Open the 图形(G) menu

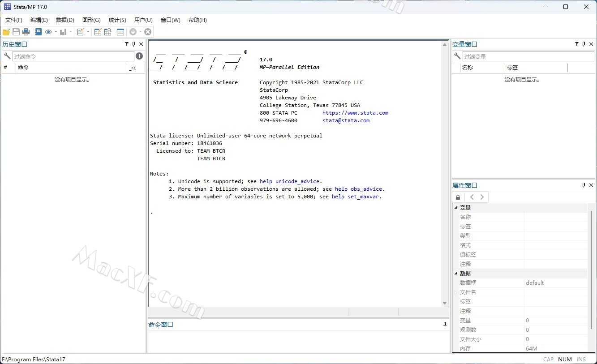pos(91,20)
